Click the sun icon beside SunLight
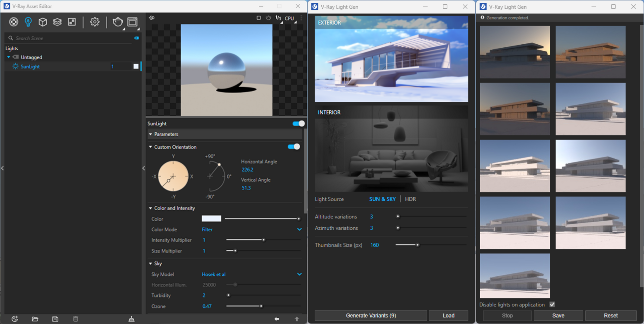 coord(15,66)
